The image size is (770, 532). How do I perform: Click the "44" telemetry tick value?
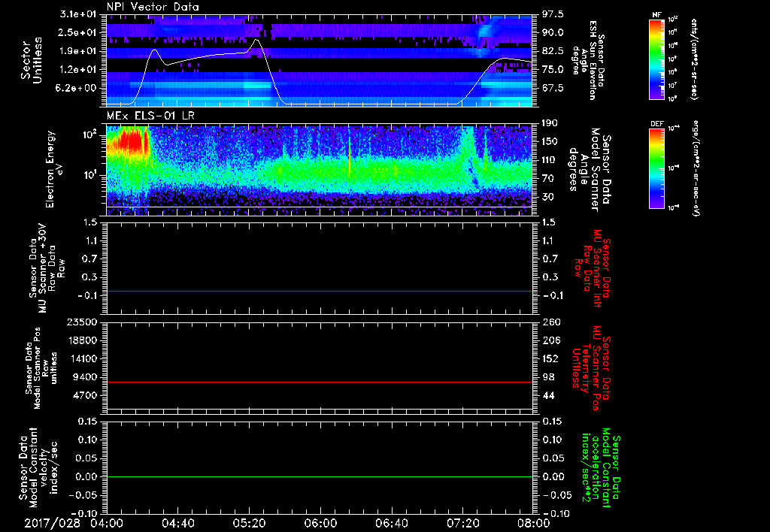click(x=548, y=395)
